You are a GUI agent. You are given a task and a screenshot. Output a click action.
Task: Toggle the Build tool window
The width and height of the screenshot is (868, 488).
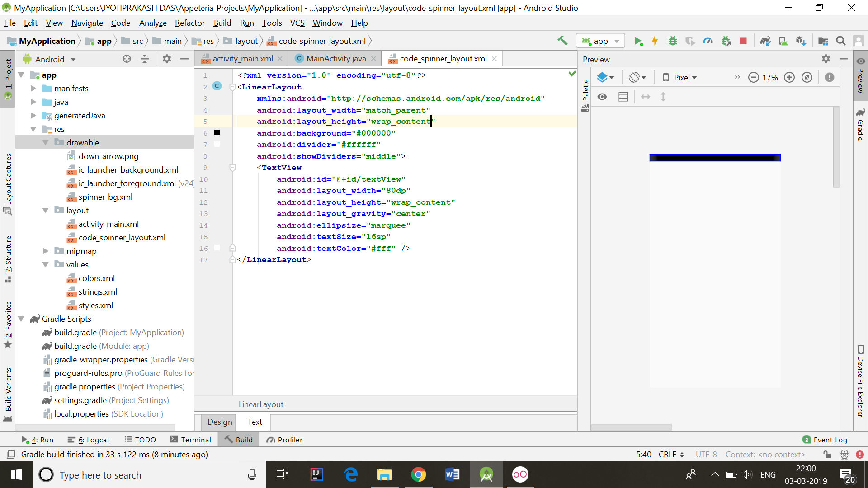239,440
